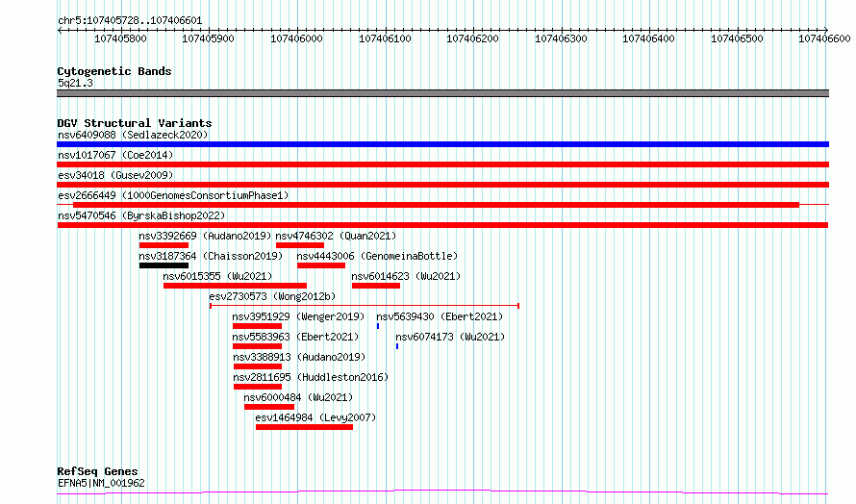Open nsv2811695 (Huddleston2016) label
856x504 pixels.
click(x=311, y=377)
